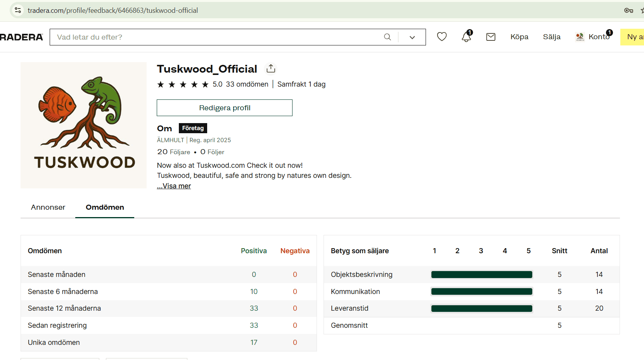The width and height of the screenshot is (644, 360).
Task: Open the notifications bell
Action: (466, 37)
